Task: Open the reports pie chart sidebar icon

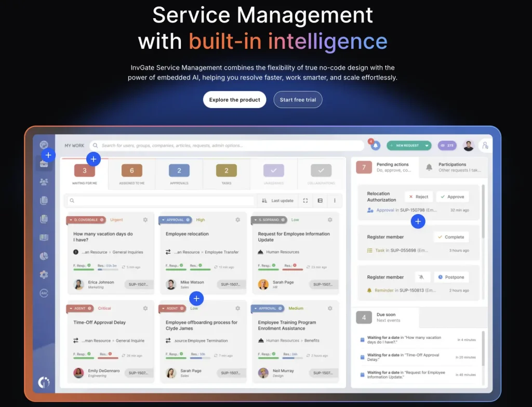Action: [x=44, y=256]
